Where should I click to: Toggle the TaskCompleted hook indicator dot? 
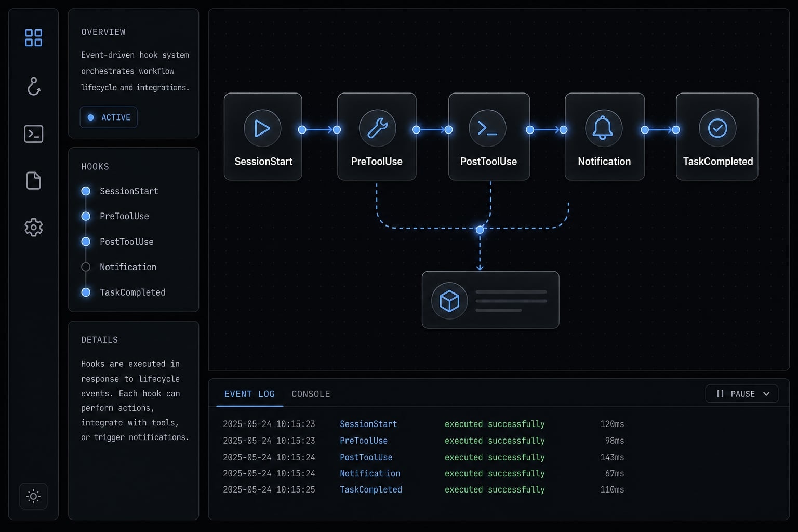coord(86,292)
